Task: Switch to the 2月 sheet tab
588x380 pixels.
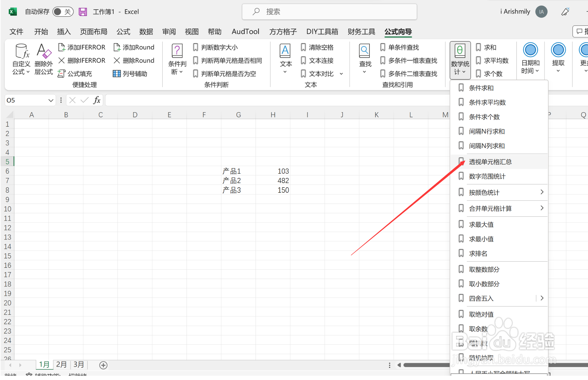Action: tap(61, 365)
